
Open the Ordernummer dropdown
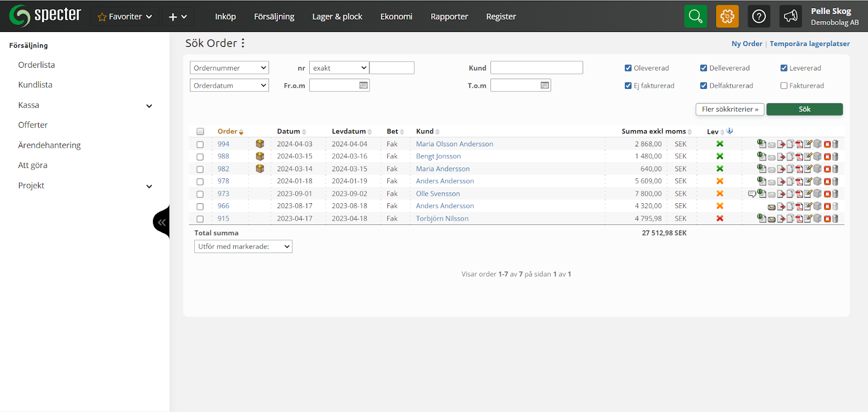(229, 68)
